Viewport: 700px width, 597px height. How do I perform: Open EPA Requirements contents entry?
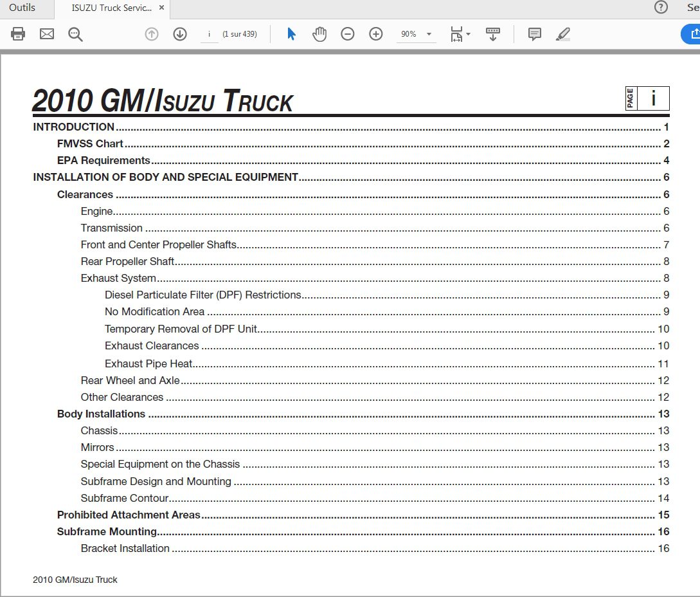(363, 160)
